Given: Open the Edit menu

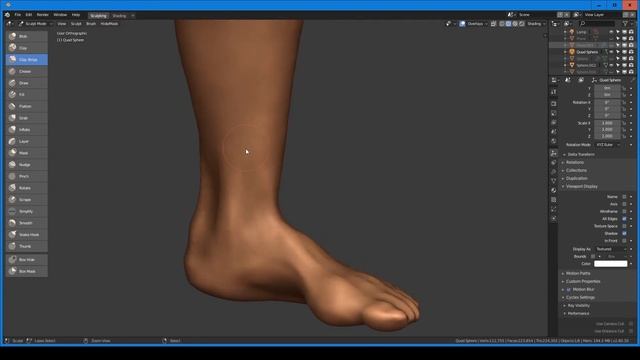Looking at the screenshot, I should coord(29,15).
